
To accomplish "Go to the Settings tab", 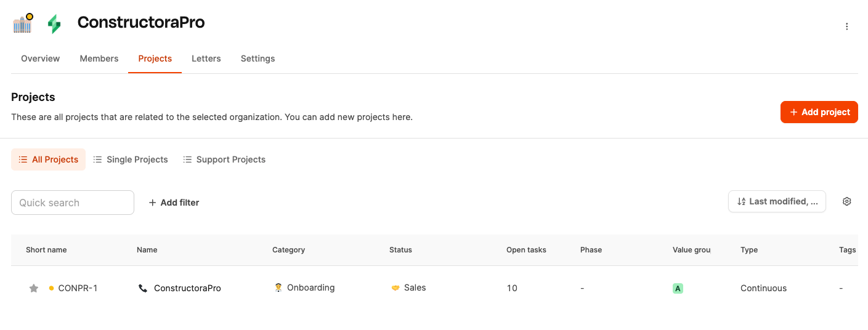I will point(258,58).
